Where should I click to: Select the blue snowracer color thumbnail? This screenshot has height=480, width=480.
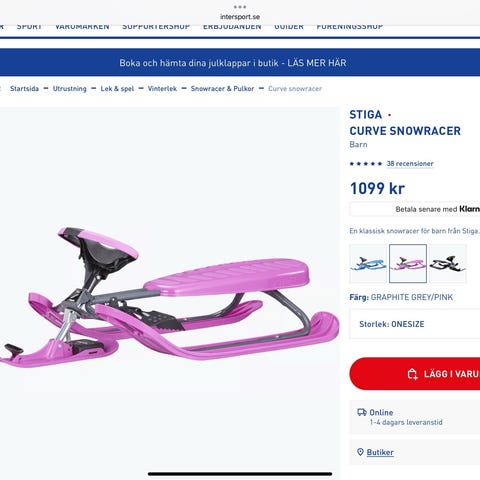coord(368,264)
